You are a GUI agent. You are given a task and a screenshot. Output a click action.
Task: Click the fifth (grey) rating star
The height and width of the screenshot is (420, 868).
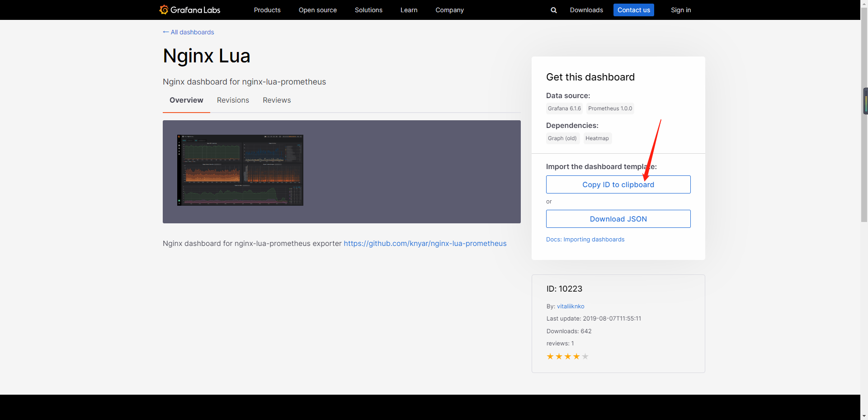click(585, 356)
